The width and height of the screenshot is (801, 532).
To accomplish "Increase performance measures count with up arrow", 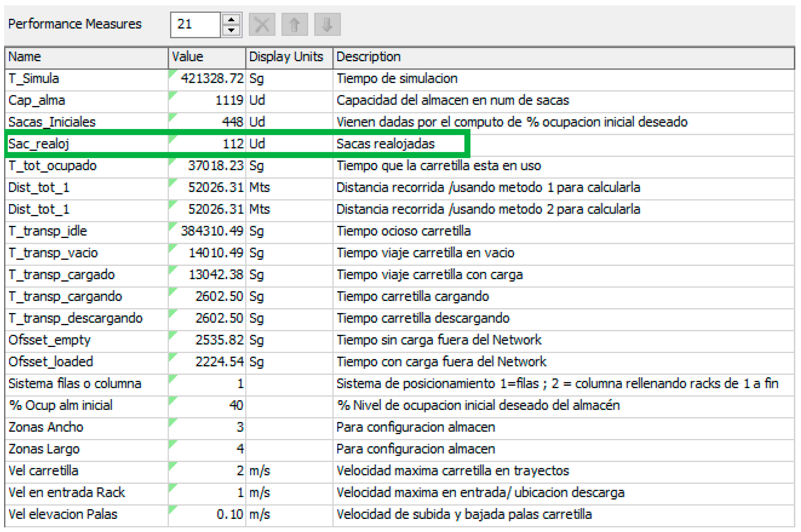I will 231,20.
